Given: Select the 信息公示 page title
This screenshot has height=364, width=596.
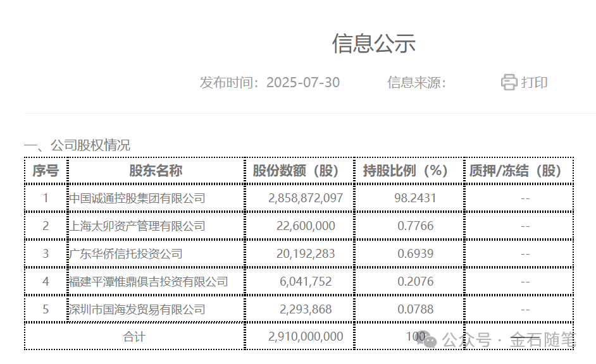Looking at the screenshot, I should tap(374, 43).
